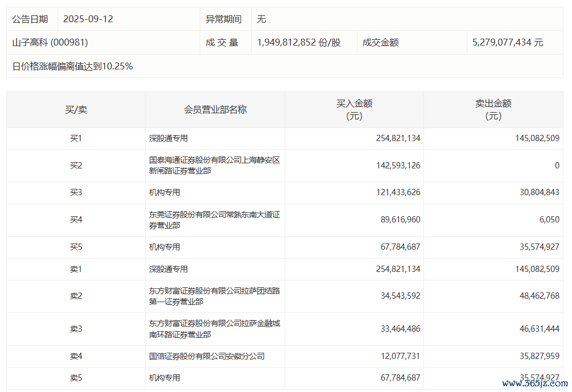This screenshot has height=392, width=572.
Task: Select the 0 sell amount in 买2 row
Action: 557,166
